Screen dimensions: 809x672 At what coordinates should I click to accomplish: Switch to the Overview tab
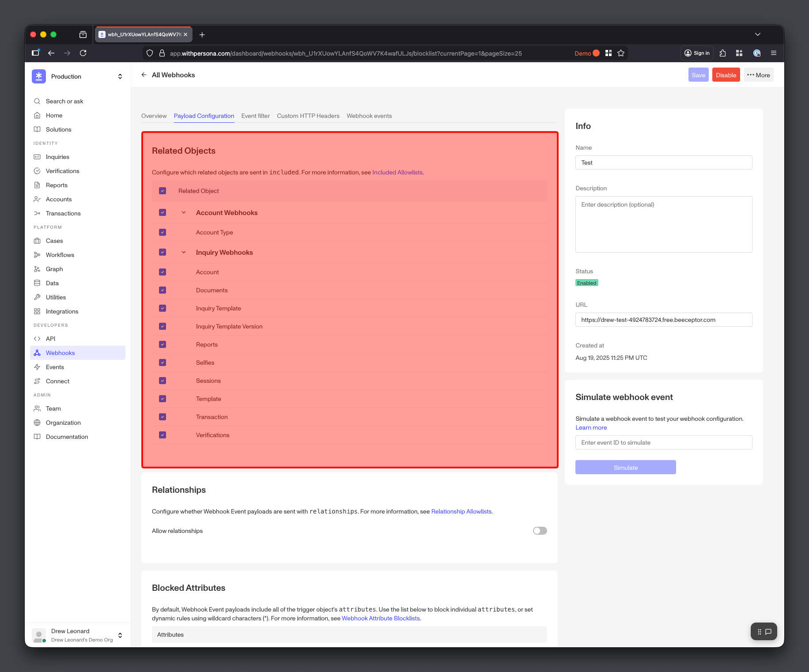pos(154,116)
